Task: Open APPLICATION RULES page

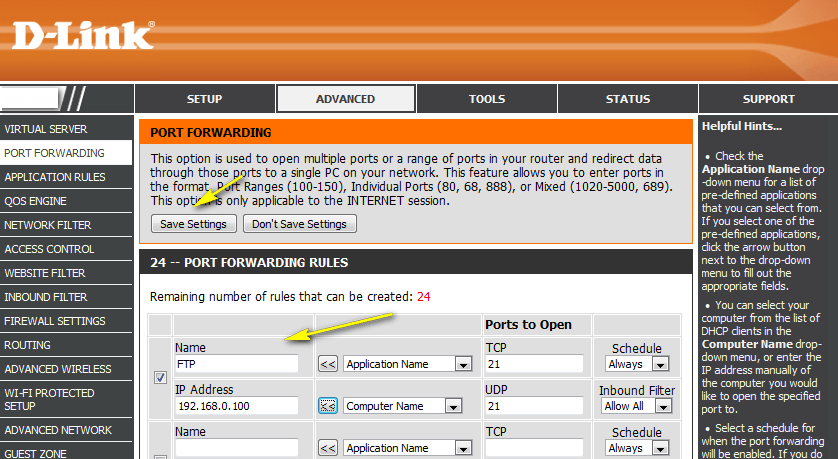Action: (x=66, y=177)
